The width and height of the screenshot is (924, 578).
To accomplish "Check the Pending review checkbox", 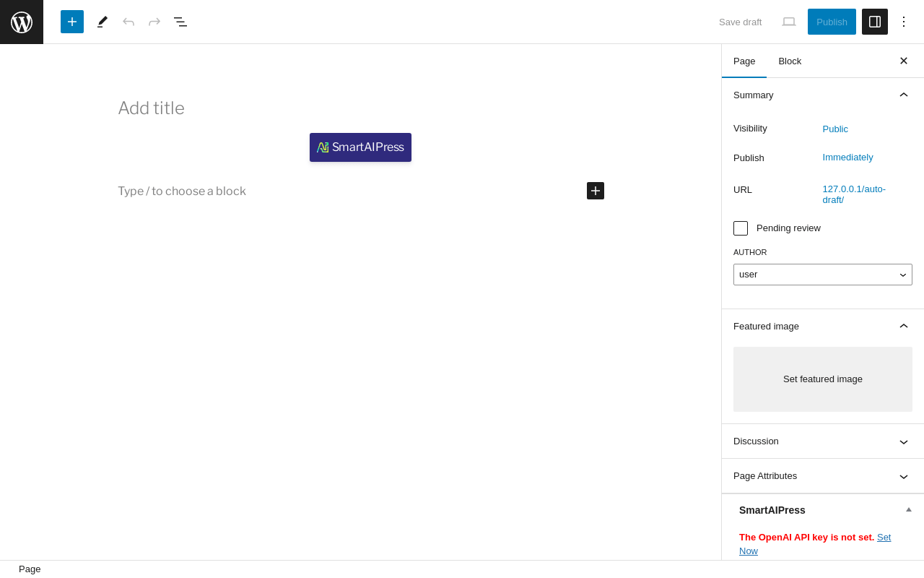I will [x=741, y=228].
